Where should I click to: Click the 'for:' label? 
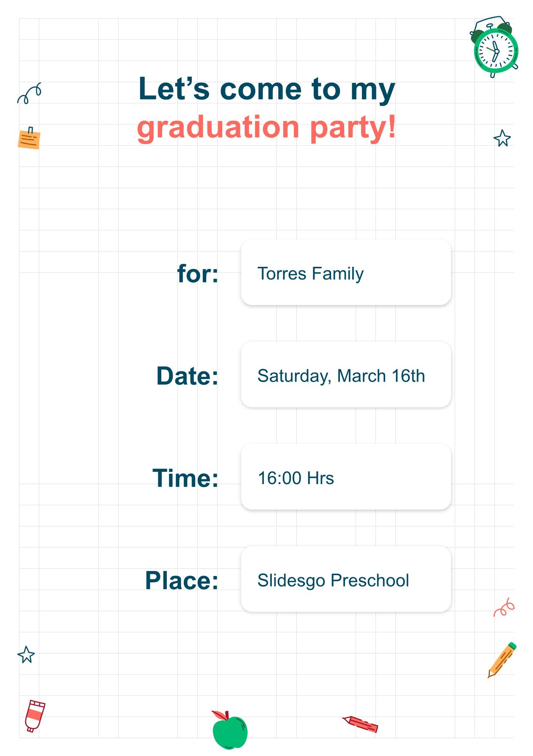coord(198,274)
